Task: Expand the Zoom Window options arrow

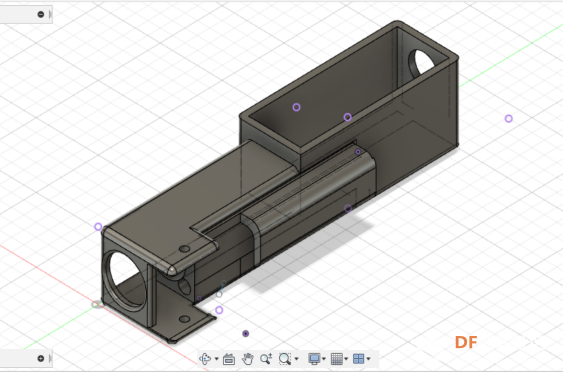Action: point(296,359)
